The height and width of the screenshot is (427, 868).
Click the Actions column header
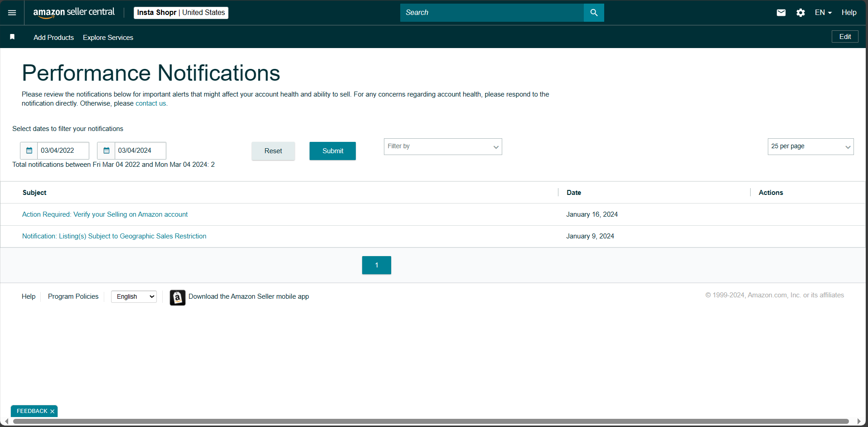(x=771, y=193)
